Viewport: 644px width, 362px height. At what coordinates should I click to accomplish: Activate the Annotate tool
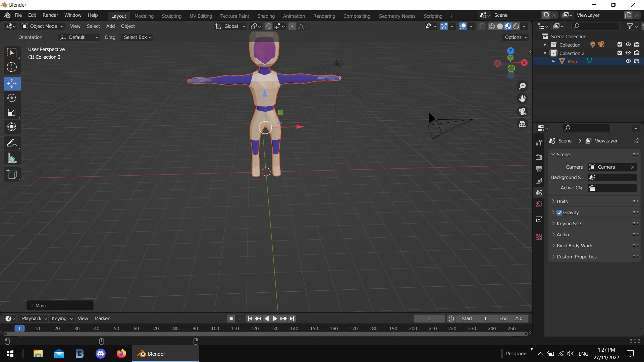click(x=12, y=143)
